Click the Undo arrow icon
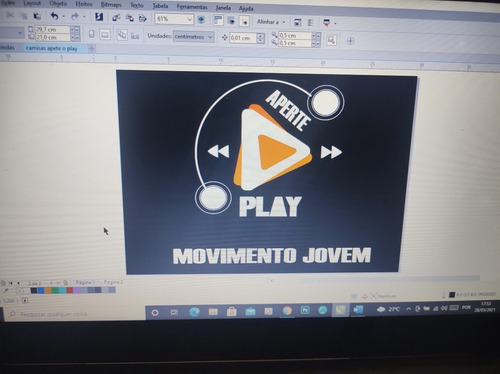Viewport: 500px width, 374px height. (54, 16)
